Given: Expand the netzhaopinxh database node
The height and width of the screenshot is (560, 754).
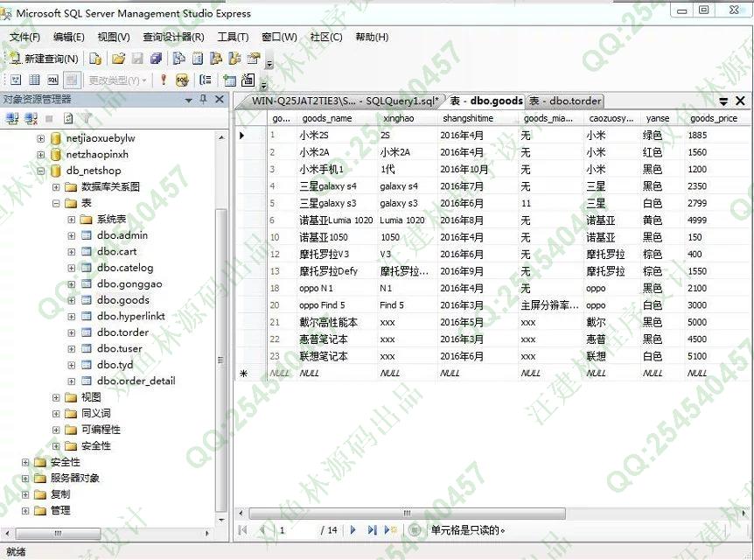Looking at the screenshot, I should 41,155.
